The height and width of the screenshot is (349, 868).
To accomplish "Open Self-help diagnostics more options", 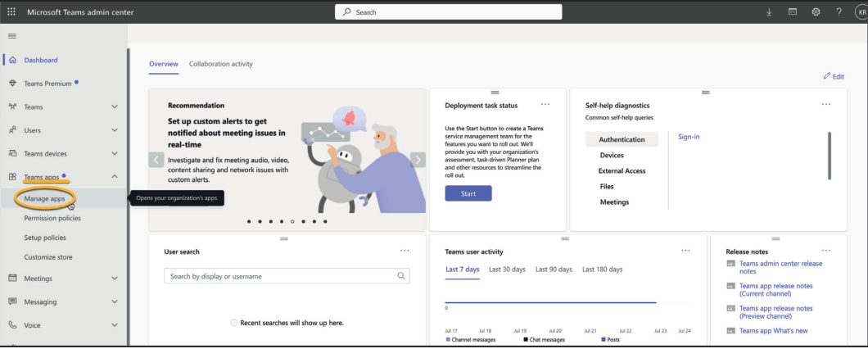I will [826, 104].
